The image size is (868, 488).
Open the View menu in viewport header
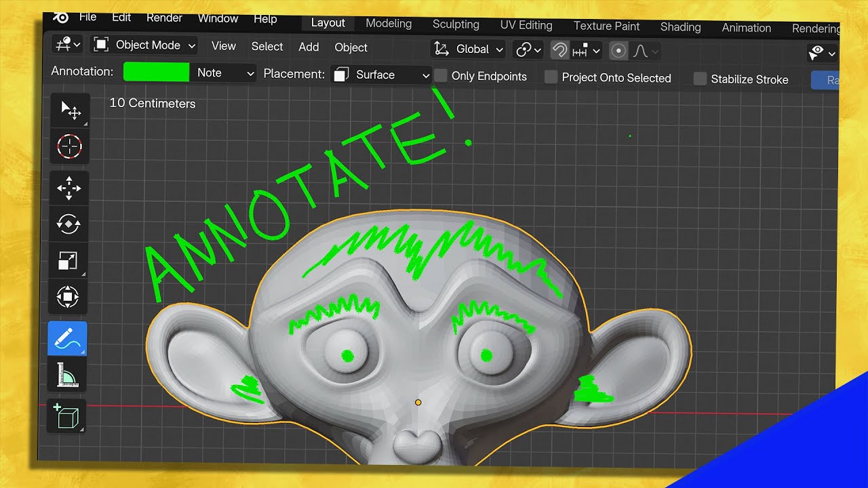[x=223, y=46]
